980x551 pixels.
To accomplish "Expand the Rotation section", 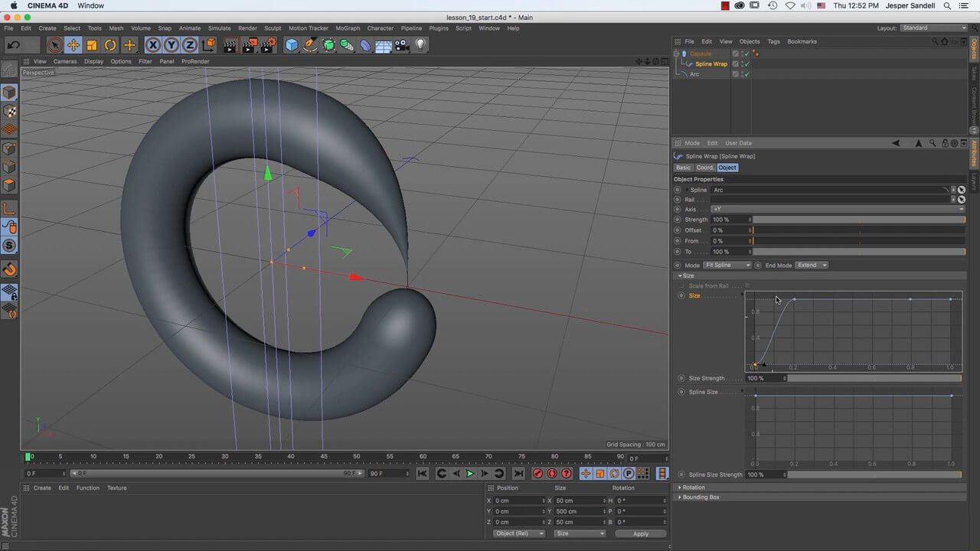I will 693,487.
